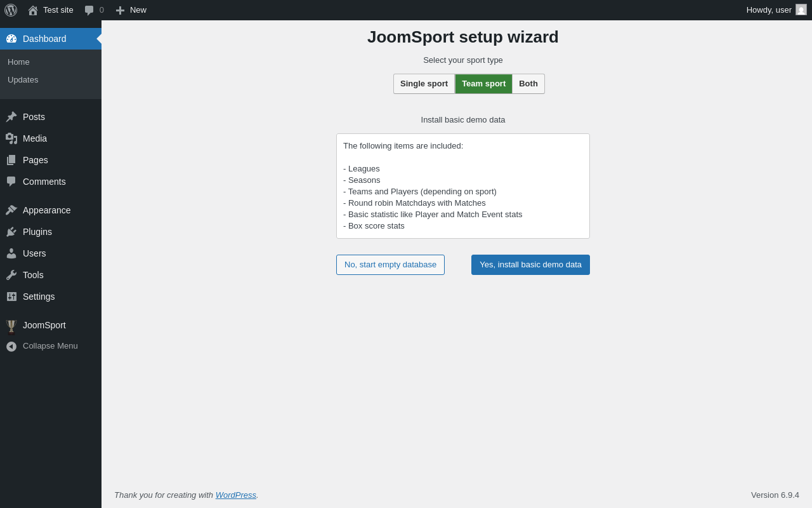Open the user avatar in top bar
The width and height of the screenshot is (812, 508).
tap(801, 10)
